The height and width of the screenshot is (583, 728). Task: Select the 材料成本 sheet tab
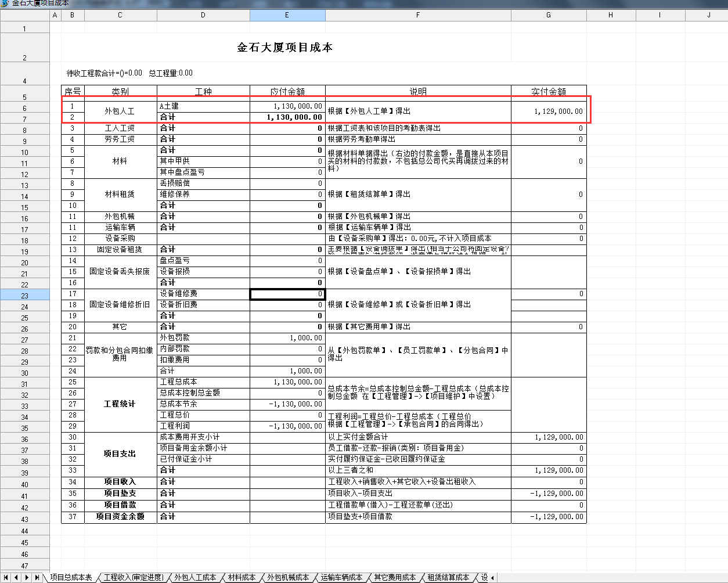242,577
